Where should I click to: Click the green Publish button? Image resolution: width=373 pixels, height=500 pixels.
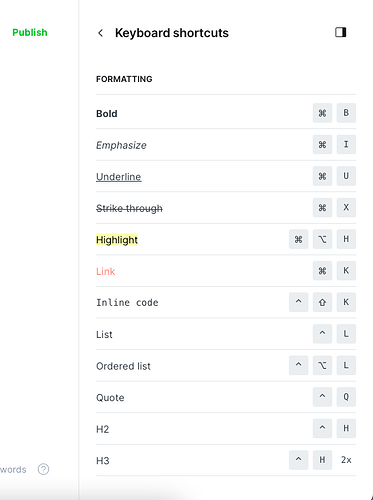click(30, 32)
